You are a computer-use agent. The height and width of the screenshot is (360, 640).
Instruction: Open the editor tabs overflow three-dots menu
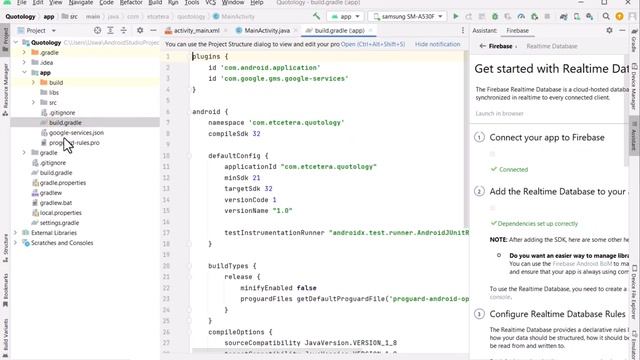[462, 30]
